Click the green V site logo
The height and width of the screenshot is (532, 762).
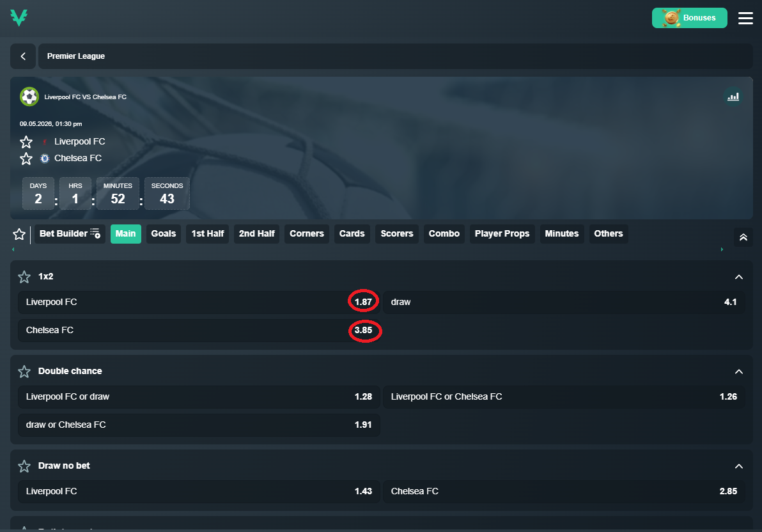click(19, 17)
